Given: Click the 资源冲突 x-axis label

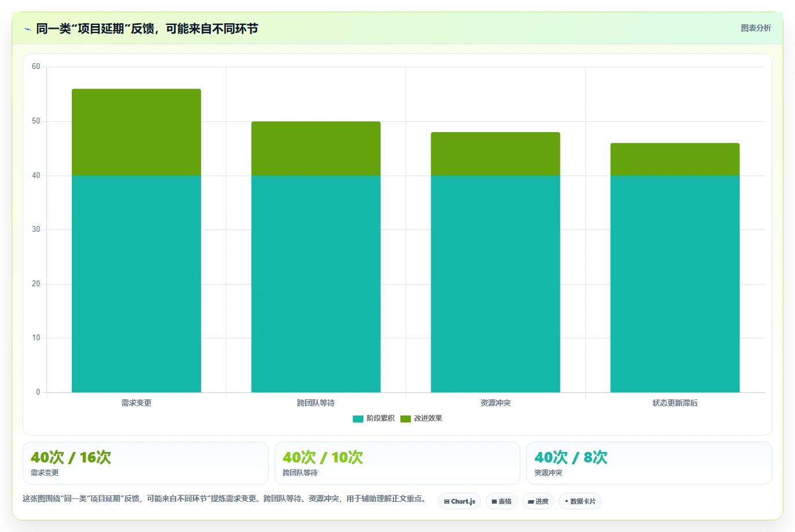Looking at the screenshot, I should click(495, 403).
